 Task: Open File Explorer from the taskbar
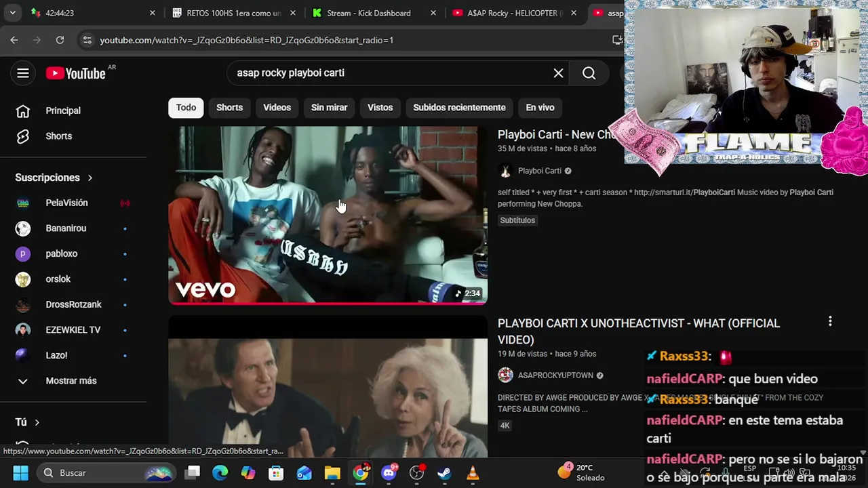coord(332,472)
